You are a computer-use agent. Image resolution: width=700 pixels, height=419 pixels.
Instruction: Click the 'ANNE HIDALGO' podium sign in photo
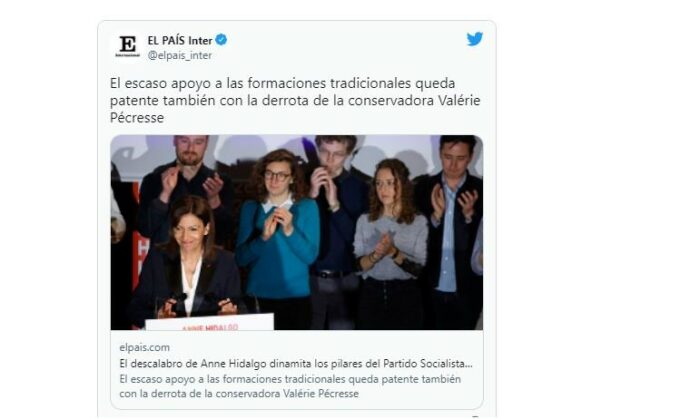click(x=209, y=323)
